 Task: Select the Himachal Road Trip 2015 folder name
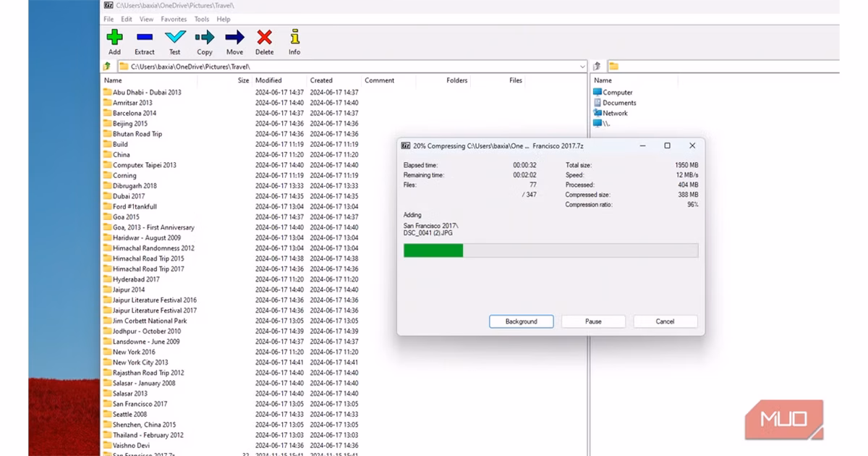point(148,258)
